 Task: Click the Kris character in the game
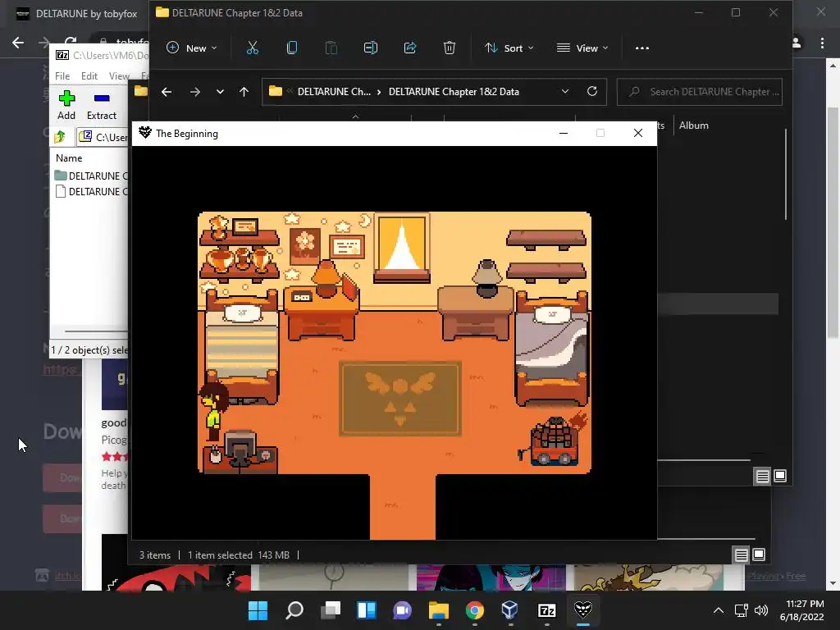click(212, 412)
